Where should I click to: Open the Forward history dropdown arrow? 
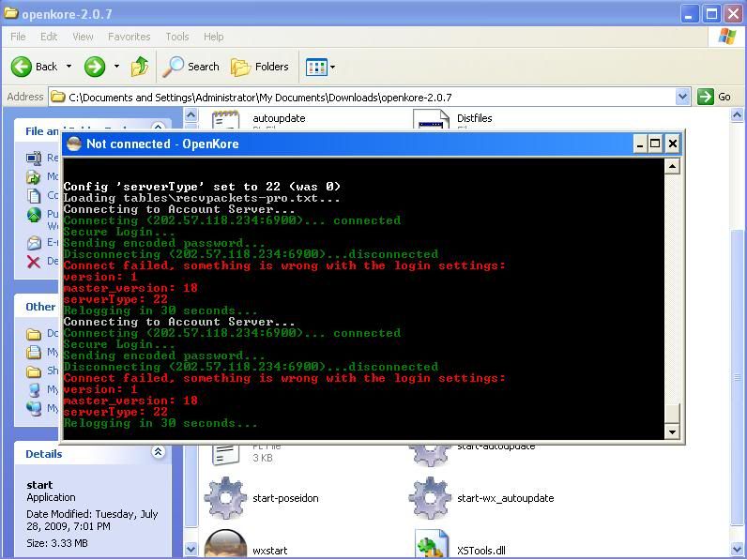[x=116, y=67]
